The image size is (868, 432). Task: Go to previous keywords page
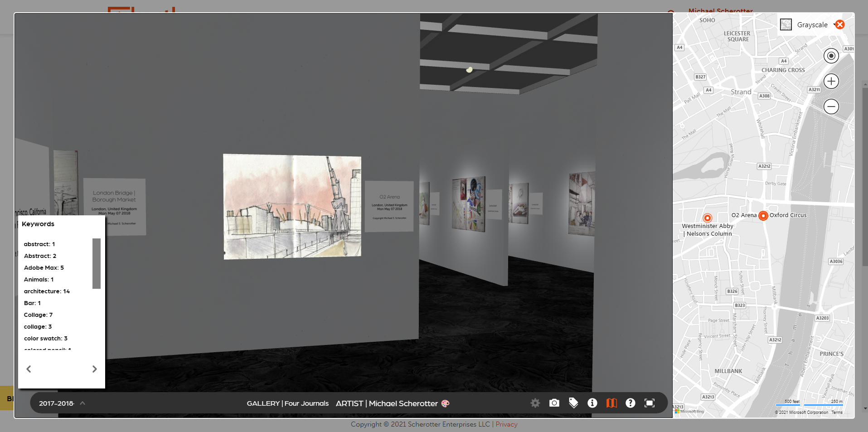(29, 369)
